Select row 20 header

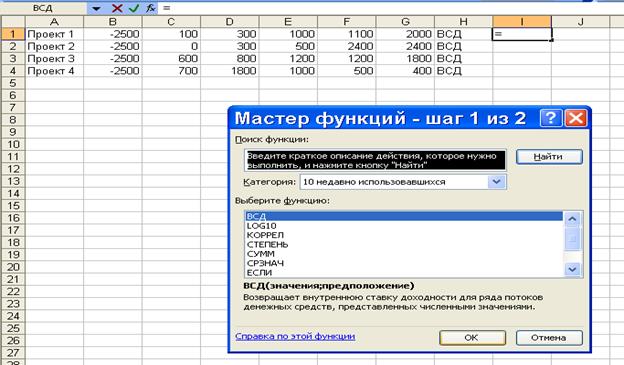[13, 267]
